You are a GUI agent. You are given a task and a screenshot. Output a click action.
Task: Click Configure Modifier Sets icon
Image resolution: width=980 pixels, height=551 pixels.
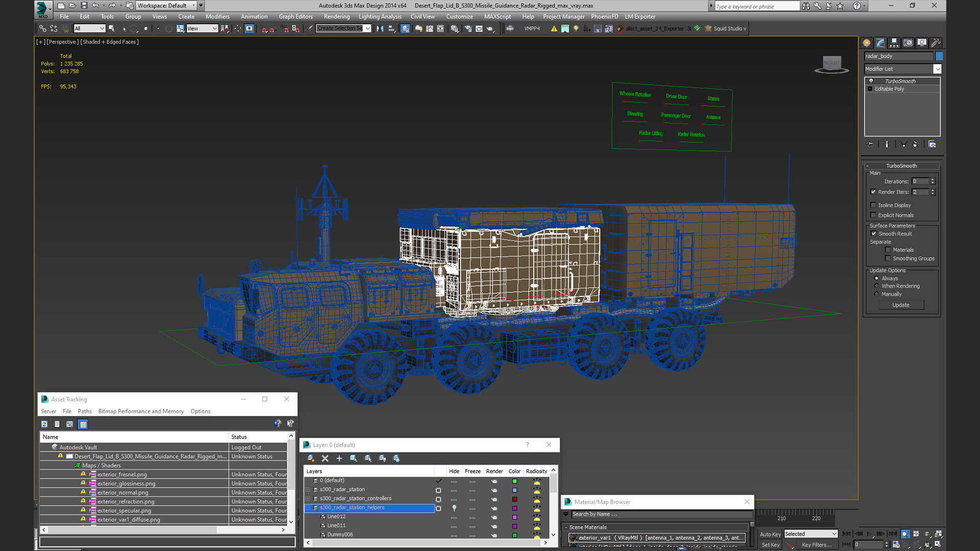(932, 144)
